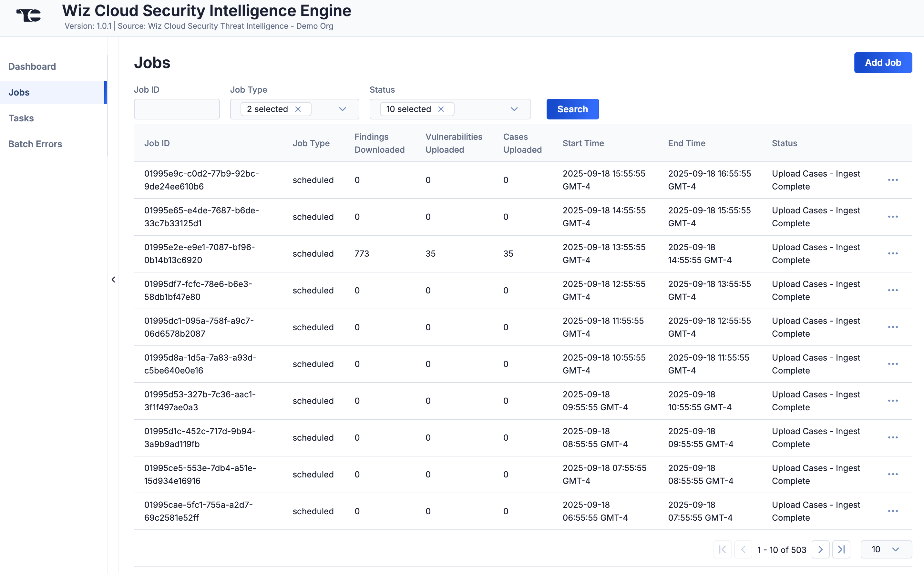Clear the selected Job Type filters
Image resolution: width=924 pixels, height=573 pixels.
click(298, 109)
